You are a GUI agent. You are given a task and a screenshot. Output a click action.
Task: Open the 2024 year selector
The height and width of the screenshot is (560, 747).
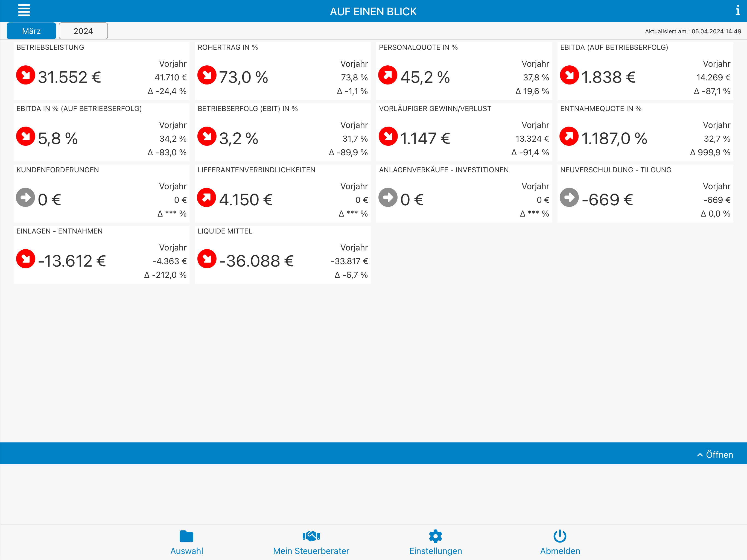click(83, 31)
